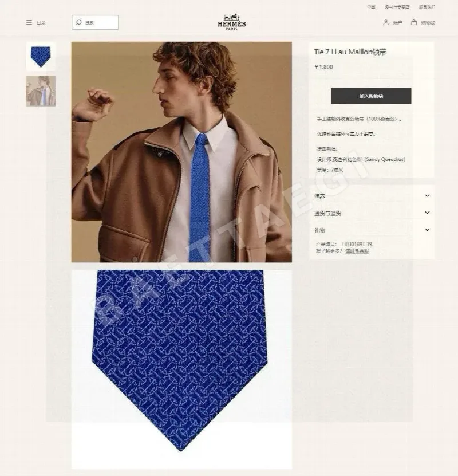Click the blue tie closeup image
The width and height of the screenshot is (458, 476).
pos(181,369)
